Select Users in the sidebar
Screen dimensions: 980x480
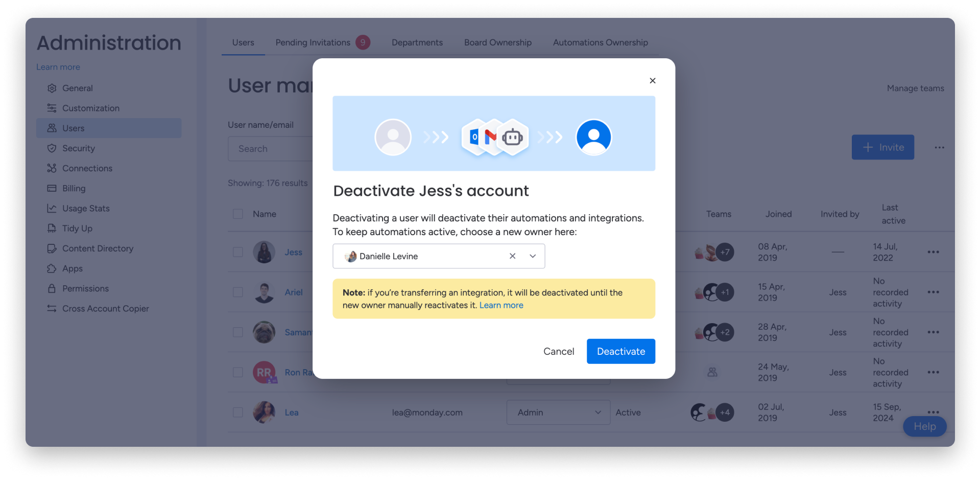pos(109,128)
